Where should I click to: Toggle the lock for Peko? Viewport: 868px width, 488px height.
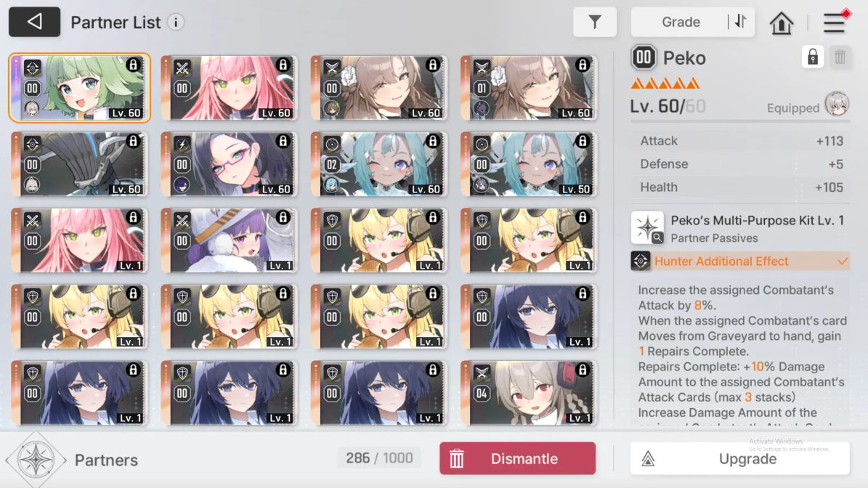point(813,57)
